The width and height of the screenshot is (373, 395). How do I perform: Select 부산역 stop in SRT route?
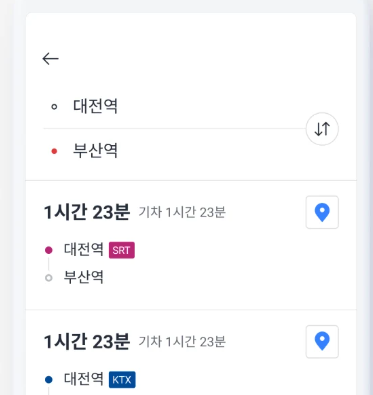coord(84,277)
